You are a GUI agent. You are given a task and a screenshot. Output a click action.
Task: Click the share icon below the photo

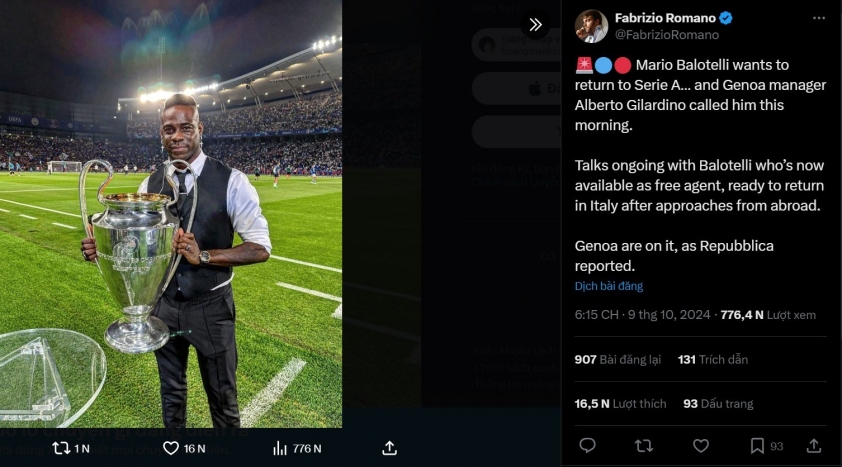coord(390,448)
